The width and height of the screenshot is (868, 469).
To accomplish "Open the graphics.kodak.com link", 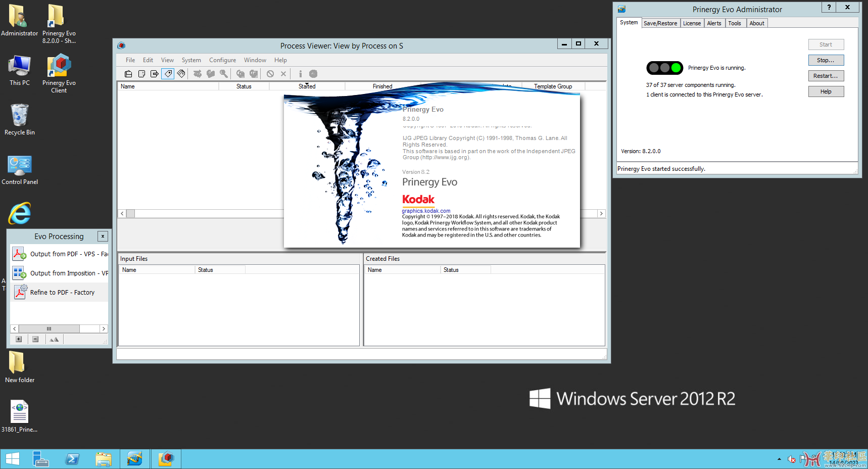I will click(426, 211).
